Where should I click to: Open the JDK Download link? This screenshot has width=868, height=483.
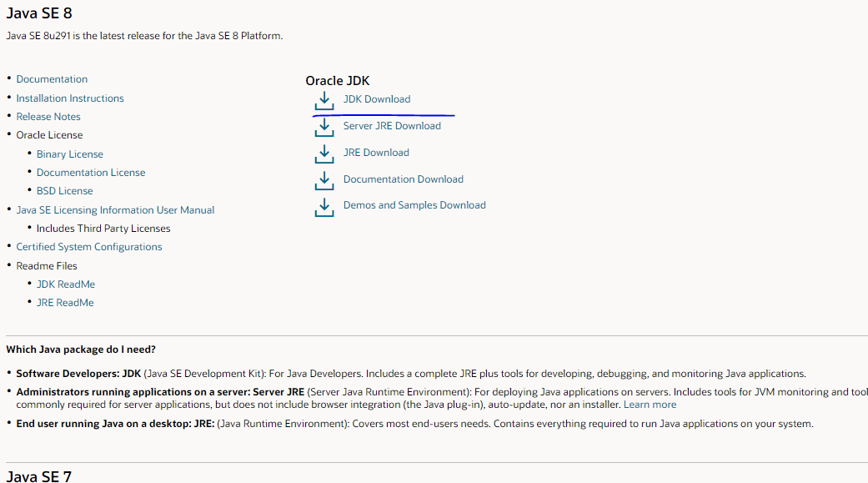point(377,99)
